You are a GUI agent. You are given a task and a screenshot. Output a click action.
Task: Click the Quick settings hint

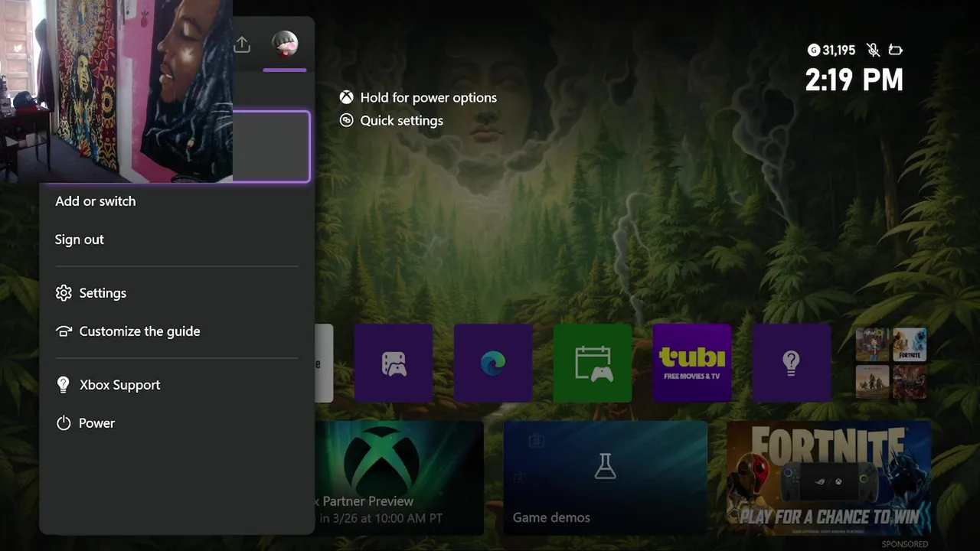[x=402, y=121]
